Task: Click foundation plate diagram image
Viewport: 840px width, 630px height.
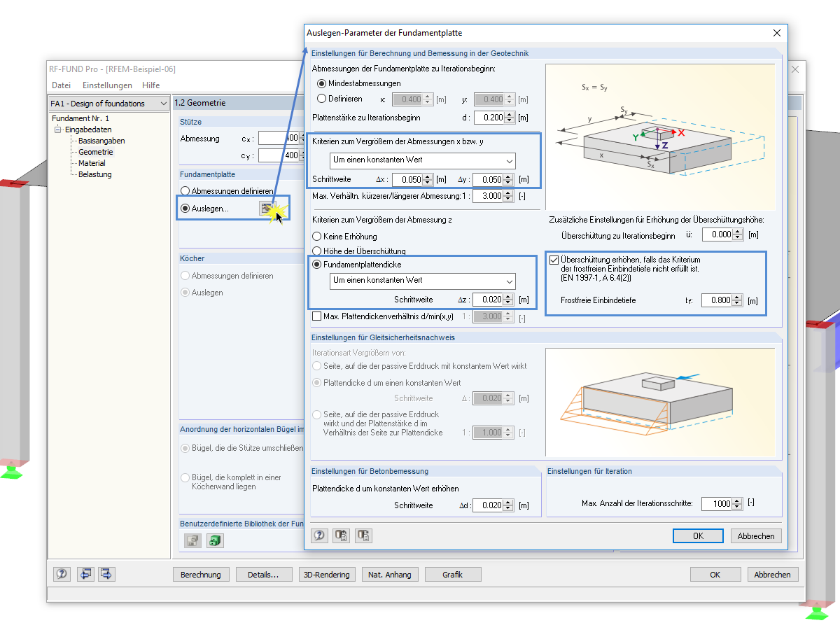Action: click(x=660, y=136)
